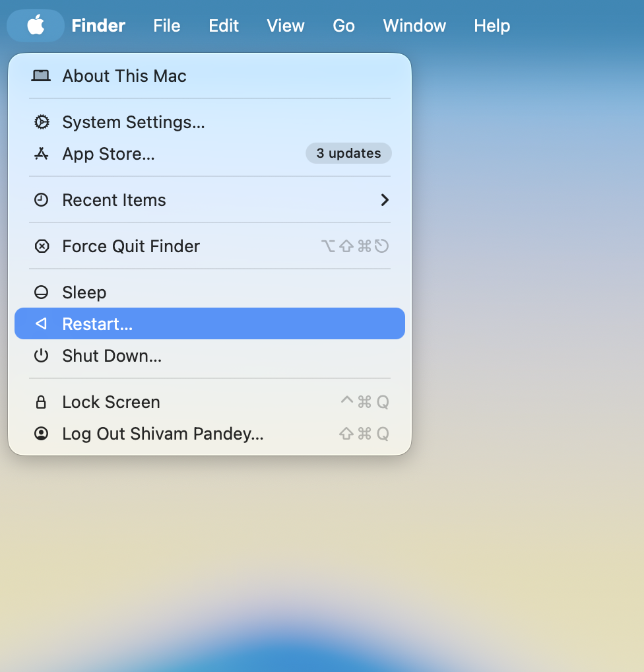The height and width of the screenshot is (672, 644).
Task: Click the App Store icon in menu
Action: (x=42, y=154)
